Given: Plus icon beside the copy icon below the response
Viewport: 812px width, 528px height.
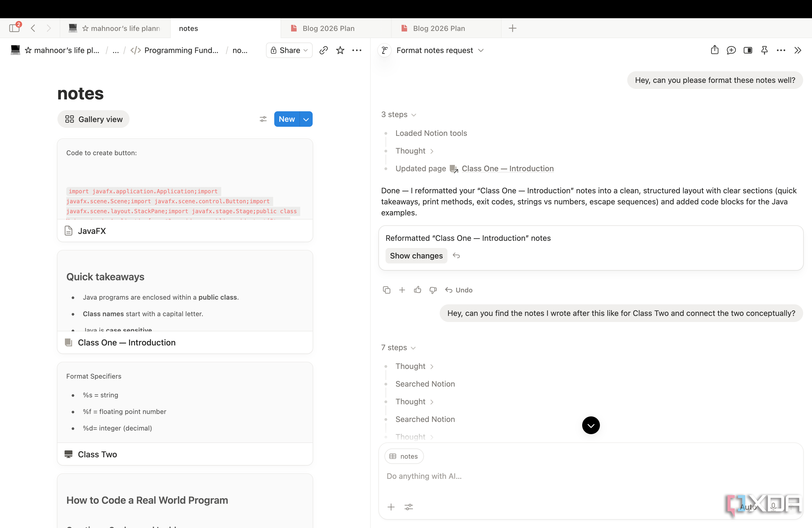Looking at the screenshot, I should click(x=402, y=290).
